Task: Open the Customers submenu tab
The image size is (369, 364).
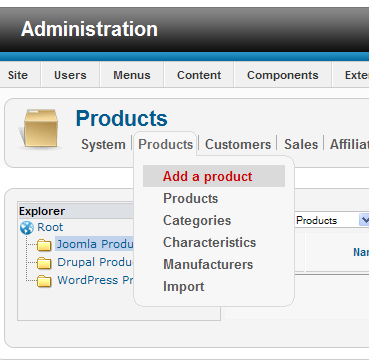Action: 238,145
